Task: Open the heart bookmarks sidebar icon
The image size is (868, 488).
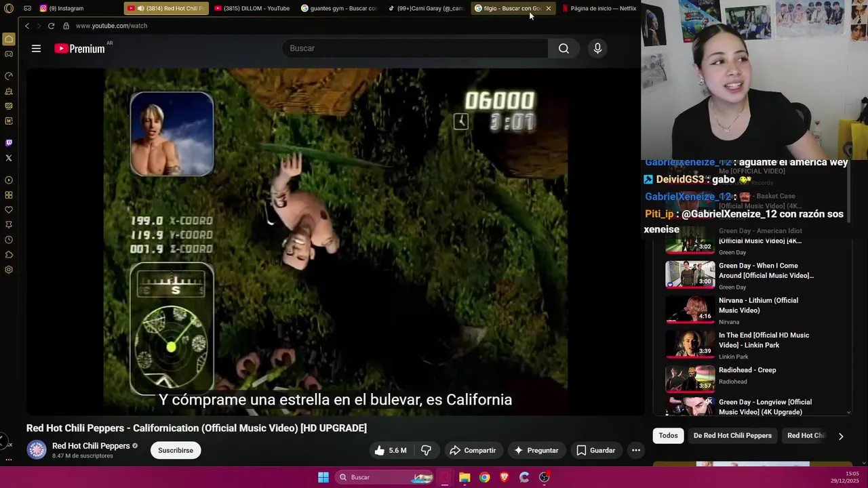Action: [9, 210]
